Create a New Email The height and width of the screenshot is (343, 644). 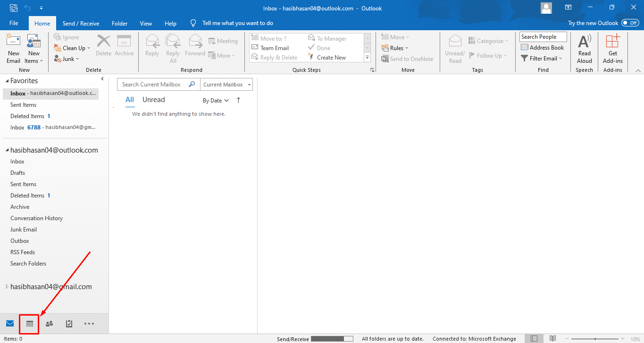[13, 49]
